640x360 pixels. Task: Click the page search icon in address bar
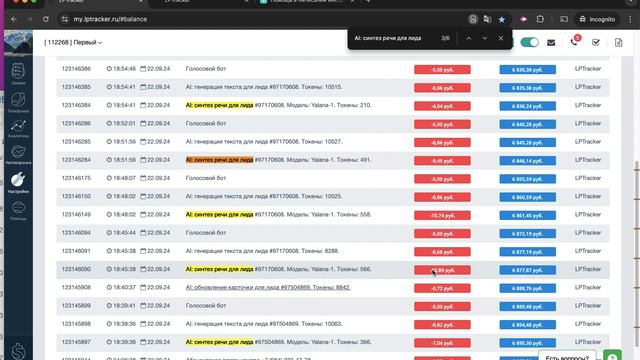point(473,19)
